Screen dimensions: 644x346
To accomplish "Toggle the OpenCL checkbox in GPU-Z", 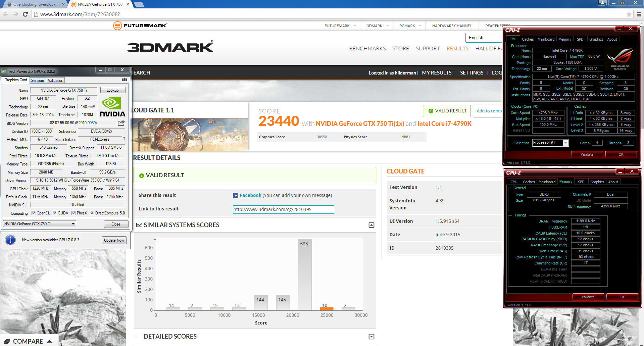I will [34, 213].
